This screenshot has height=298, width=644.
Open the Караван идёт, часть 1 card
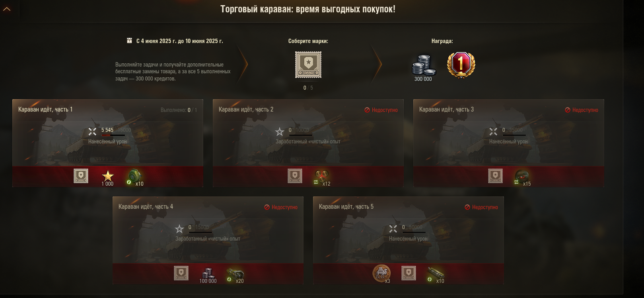pos(108,143)
